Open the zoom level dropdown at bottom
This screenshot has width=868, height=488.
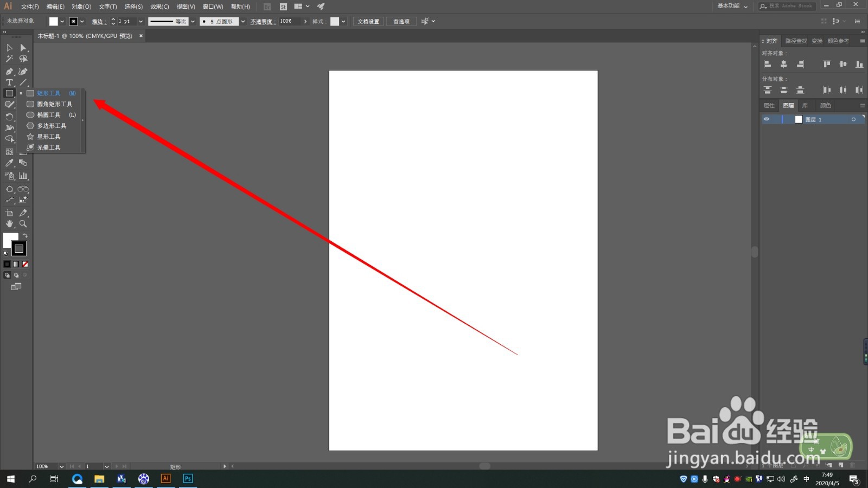point(61,466)
